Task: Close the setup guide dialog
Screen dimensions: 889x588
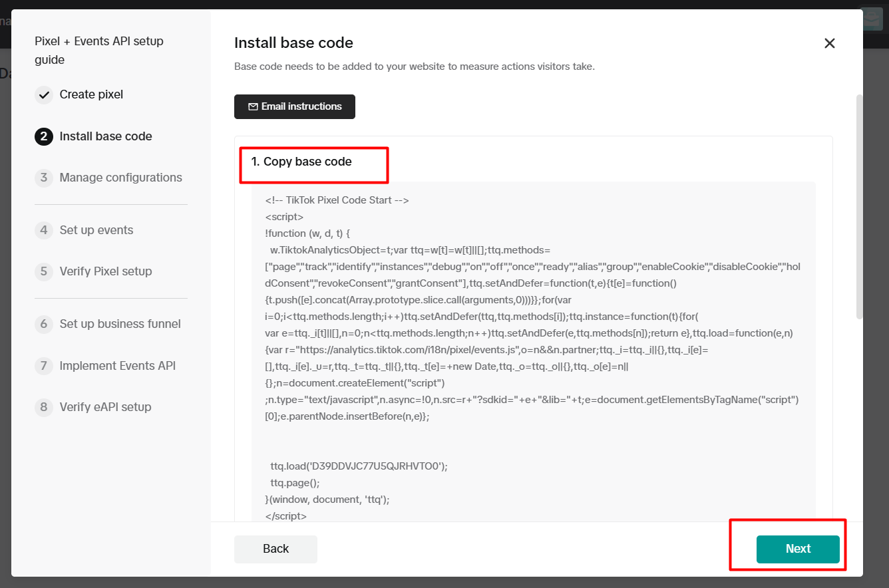Action: pyautogui.click(x=829, y=43)
